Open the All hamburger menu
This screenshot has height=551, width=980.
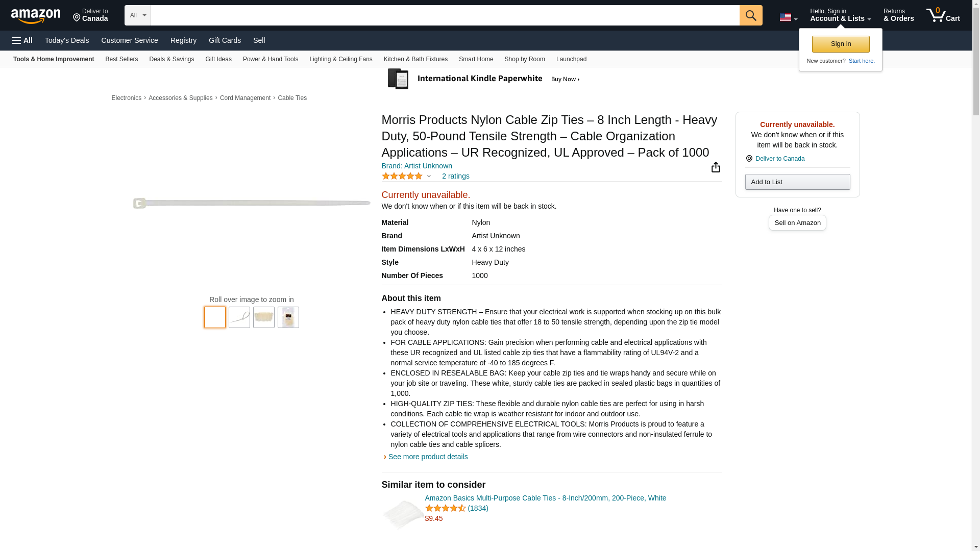click(x=22, y=40)
